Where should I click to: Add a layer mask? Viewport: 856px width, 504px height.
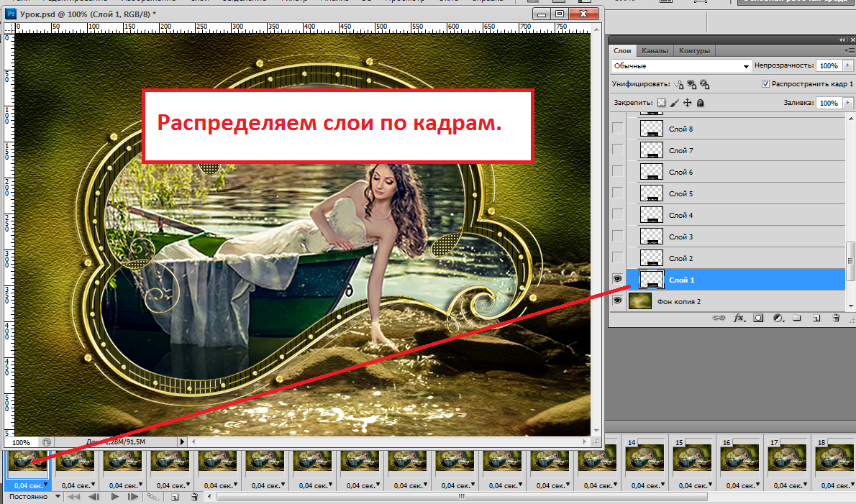[758, 318]
